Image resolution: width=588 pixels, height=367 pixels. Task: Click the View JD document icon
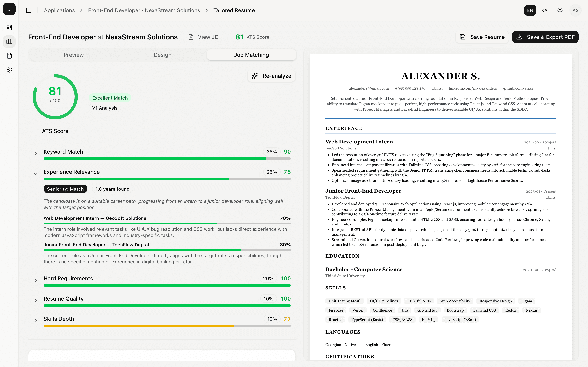(x=191, y=37)
